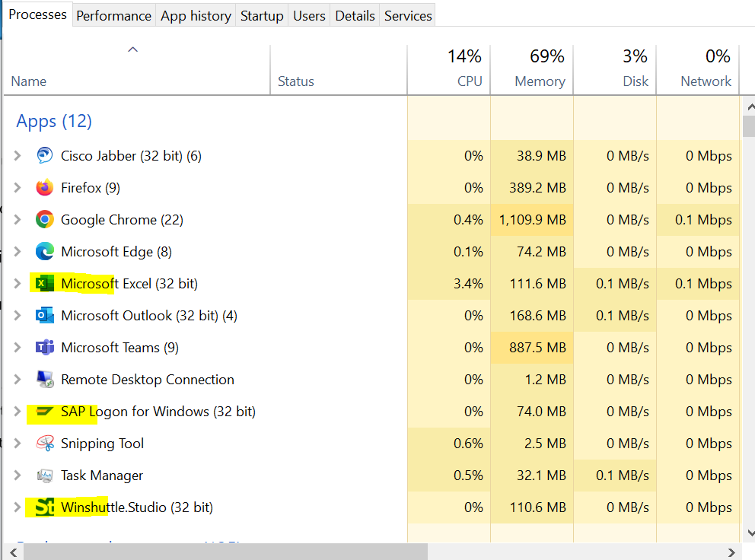
Task: Switch to the Performance tab
Action: (113, 15)
